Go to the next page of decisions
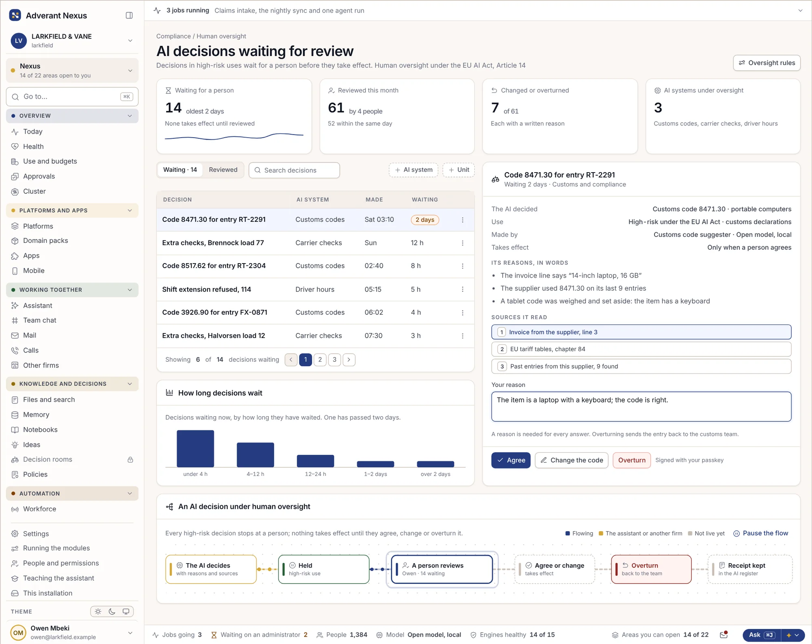The width and height of the screenshot is (812, 644). (349, 360)
